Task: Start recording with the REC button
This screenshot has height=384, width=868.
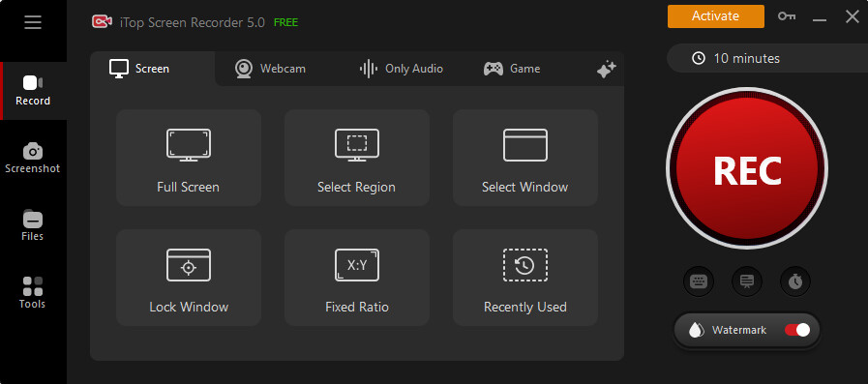Action: [x=747, y=168]
